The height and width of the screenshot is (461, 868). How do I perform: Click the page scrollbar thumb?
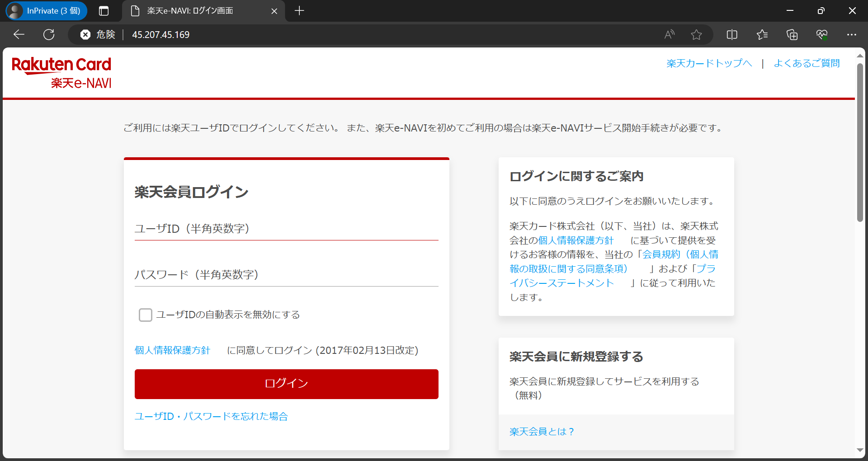[x=860, y=142]
